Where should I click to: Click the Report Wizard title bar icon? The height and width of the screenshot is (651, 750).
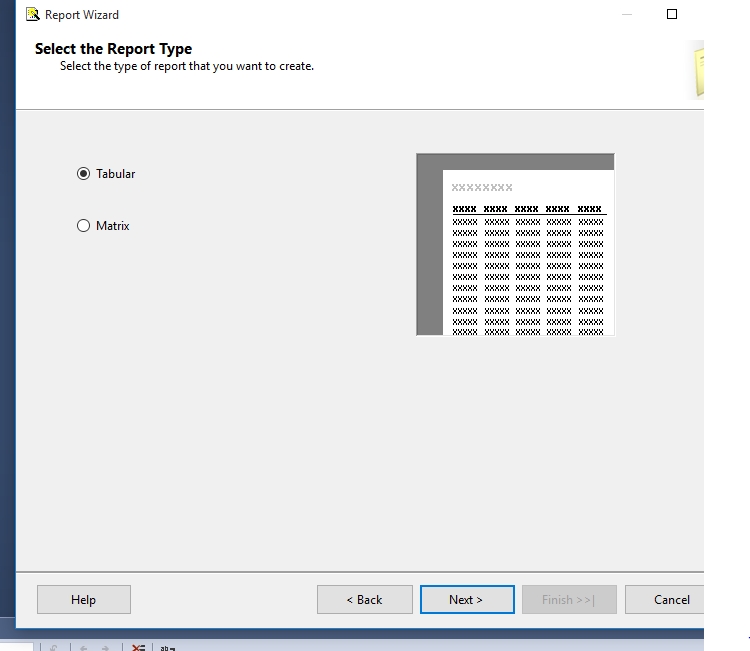pyautogui.click(x=32, y=15)
